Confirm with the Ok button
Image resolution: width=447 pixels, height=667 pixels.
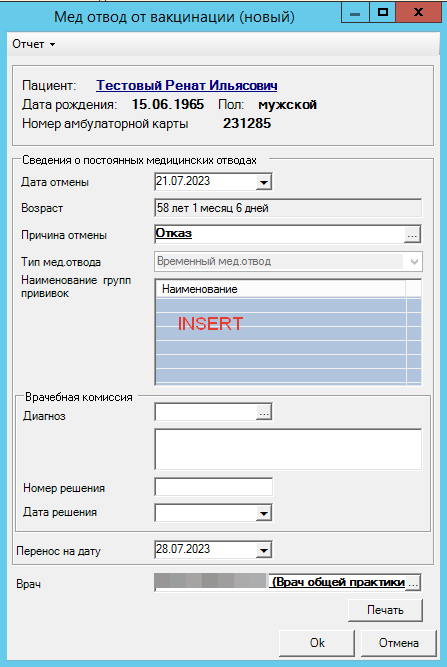point(317,643)
